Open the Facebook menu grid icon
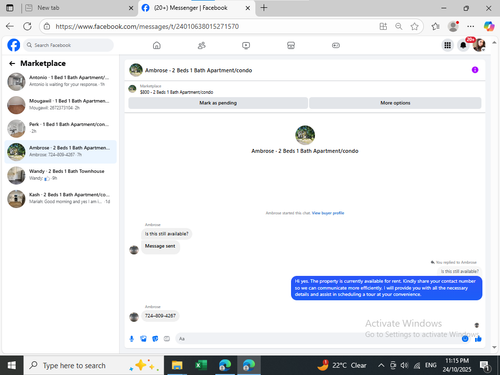This screenshot has height=375, width=500. [447, 45]
